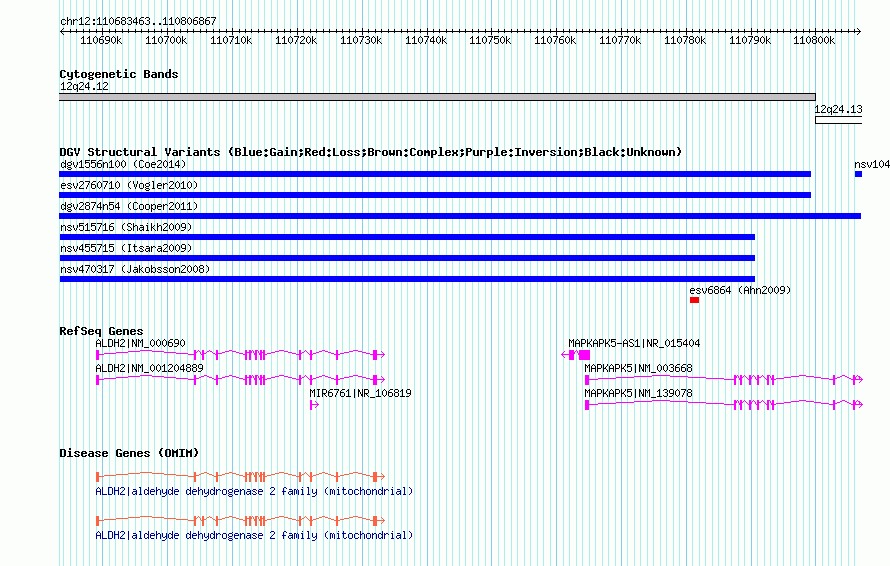Click the 110730k ruler tick label
The width and height of the screenshot is (890, 566).
click(x=361, y=40)
